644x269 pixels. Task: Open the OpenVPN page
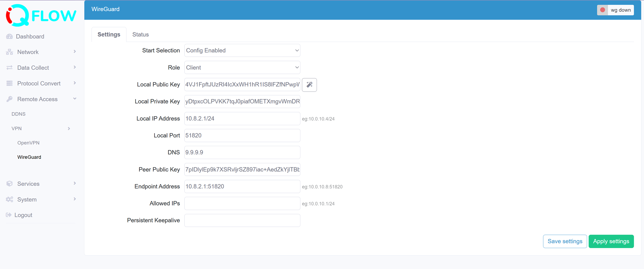click(28, 143)
